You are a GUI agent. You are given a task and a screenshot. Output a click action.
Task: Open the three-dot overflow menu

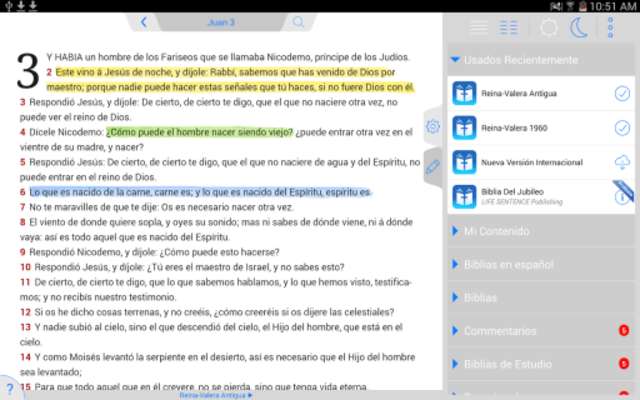click(x=611, y=27)
